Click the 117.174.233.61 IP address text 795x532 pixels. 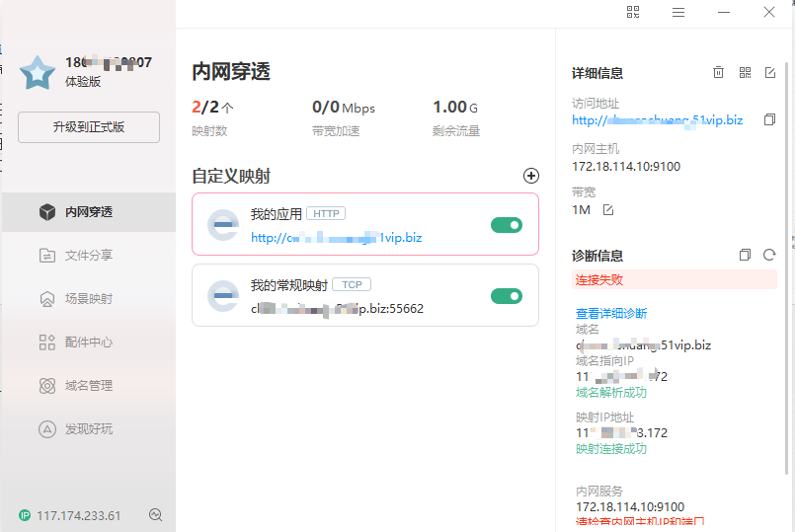coord(79,516)
